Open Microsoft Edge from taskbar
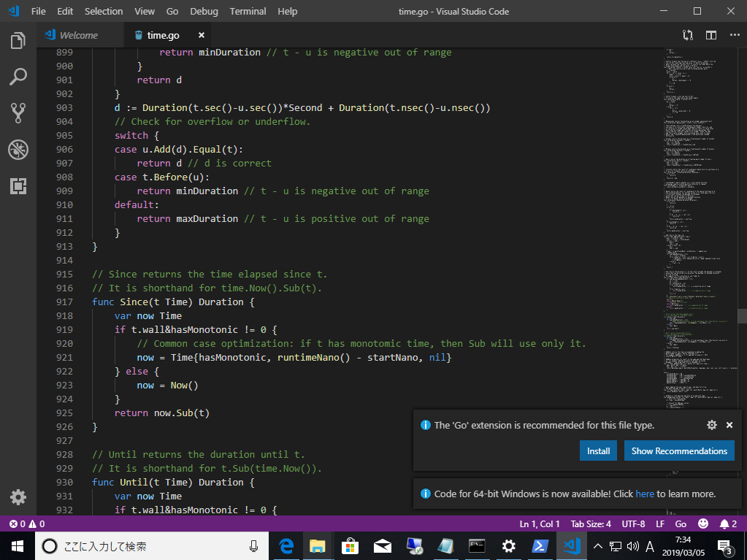 tap(286, 546)
